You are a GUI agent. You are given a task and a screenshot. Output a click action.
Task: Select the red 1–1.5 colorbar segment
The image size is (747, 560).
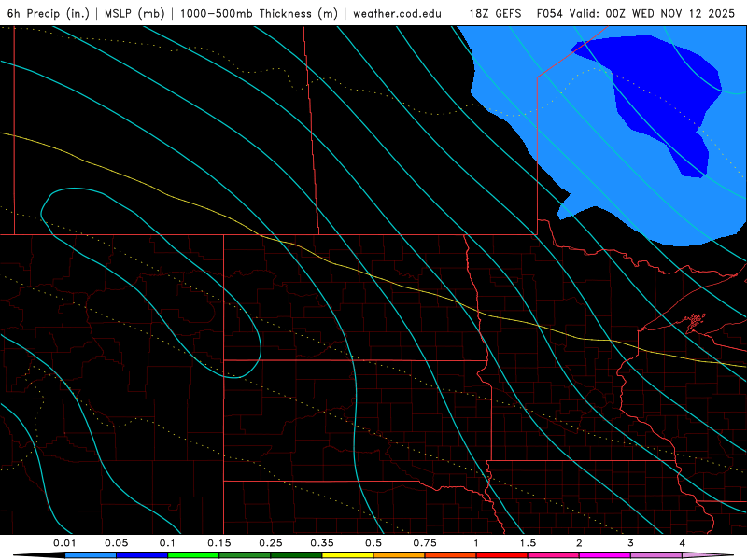point(502,555)
